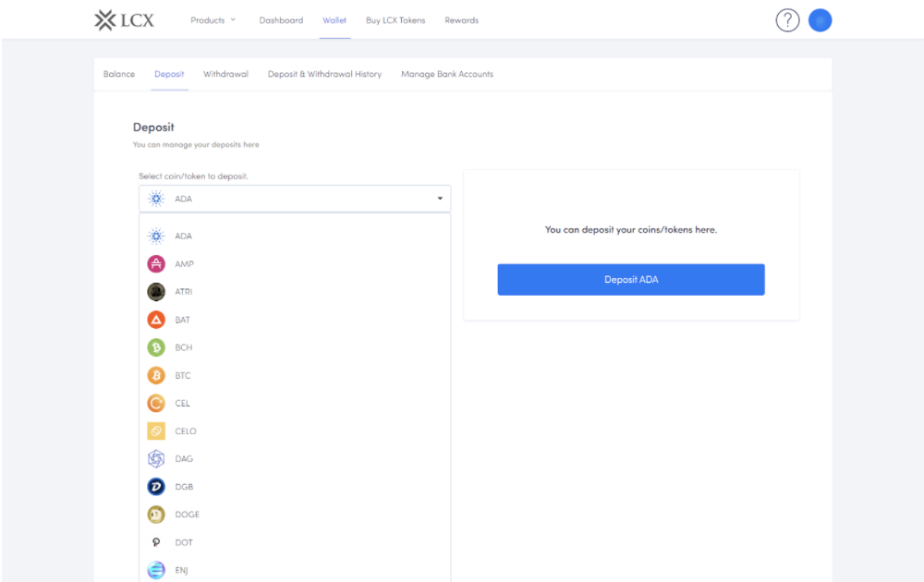924x582 pixels.
Task: Open Manage Bank Accounts tab
Action: point(447,74)
